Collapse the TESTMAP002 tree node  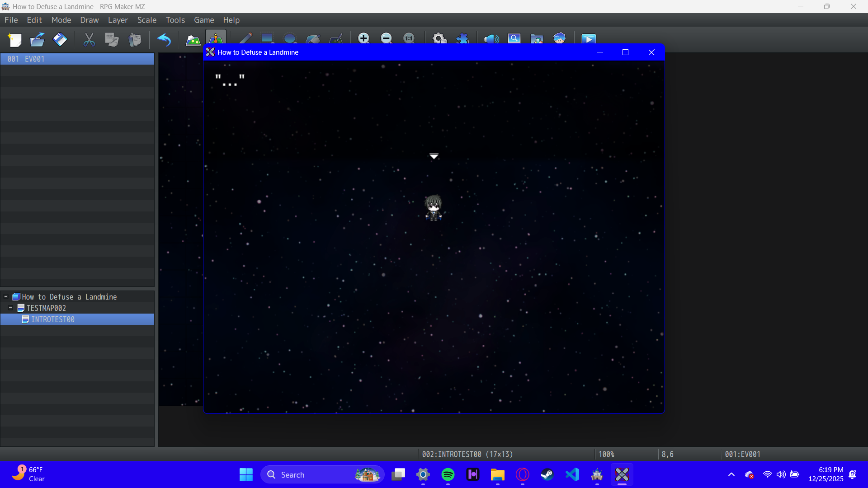[x=10, y=308]
